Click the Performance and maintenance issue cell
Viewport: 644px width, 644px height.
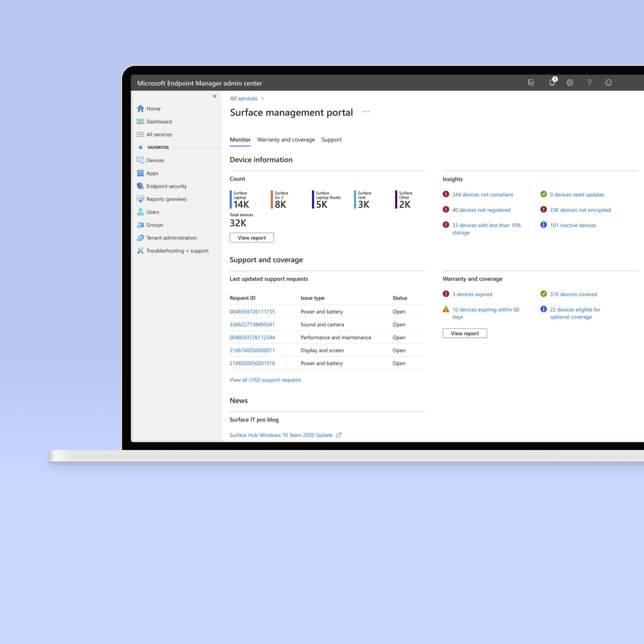[336, 337]
